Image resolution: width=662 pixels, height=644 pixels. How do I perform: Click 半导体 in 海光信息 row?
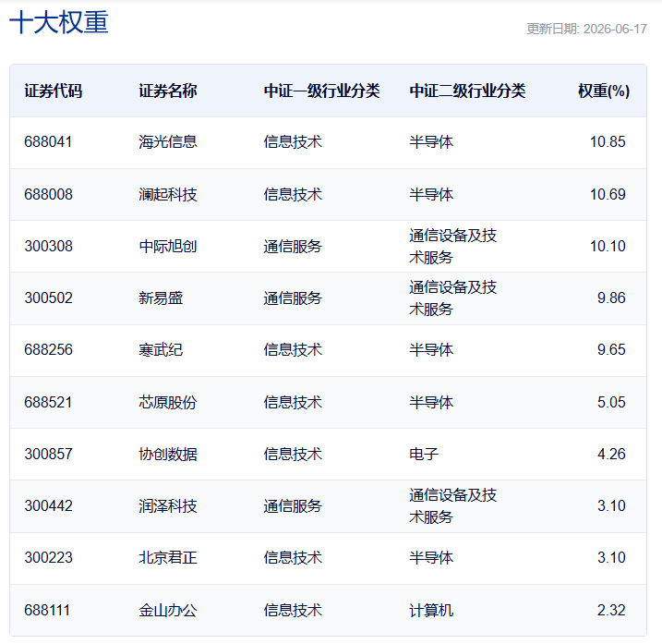click(x=431, y=142)
